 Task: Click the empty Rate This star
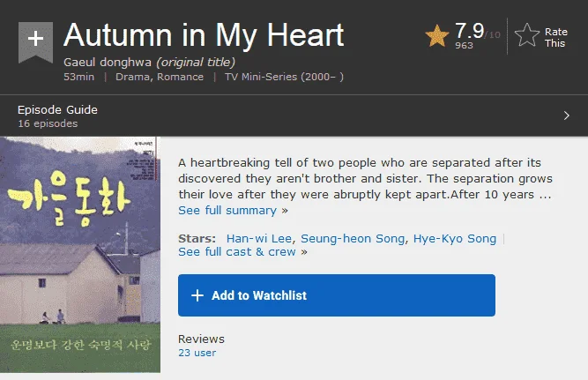tap(527, 35)
